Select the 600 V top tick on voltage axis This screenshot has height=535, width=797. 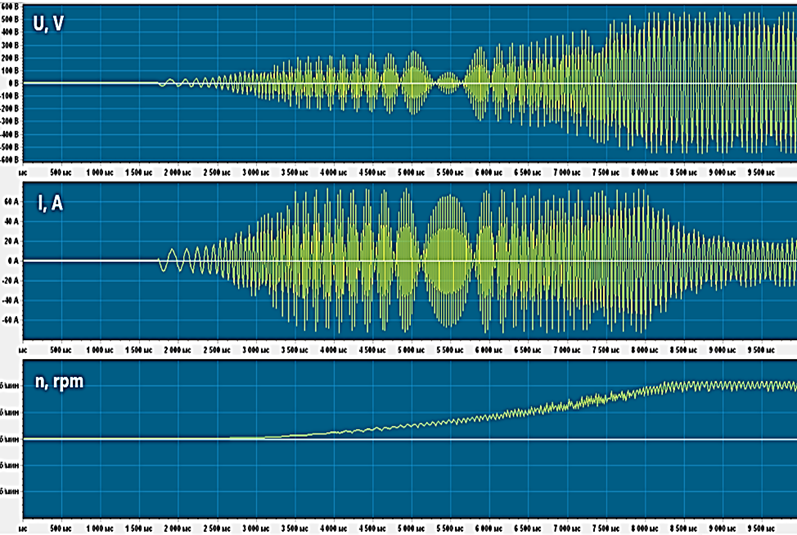11,4
